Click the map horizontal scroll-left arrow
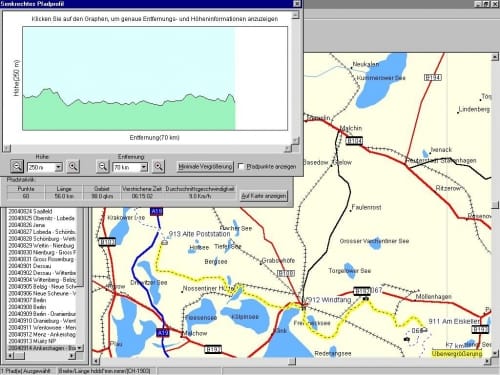The image size is (500, 375). (x=96, y=361)
